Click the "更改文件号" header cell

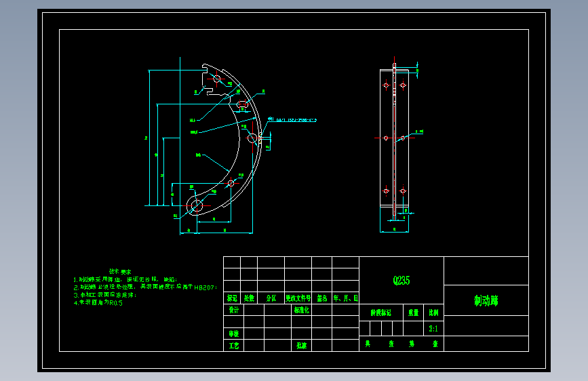click(x=298, y=298)
